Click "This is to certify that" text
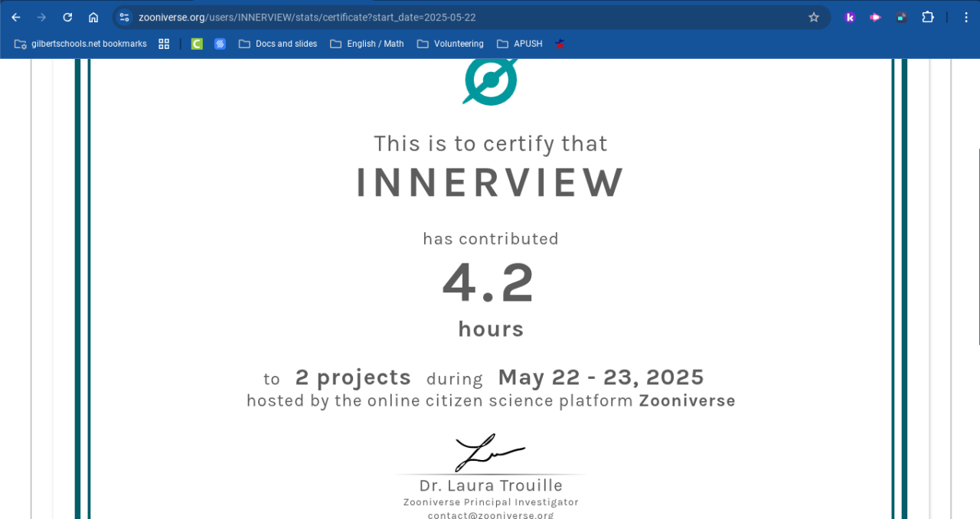 (x=491, y=143)
